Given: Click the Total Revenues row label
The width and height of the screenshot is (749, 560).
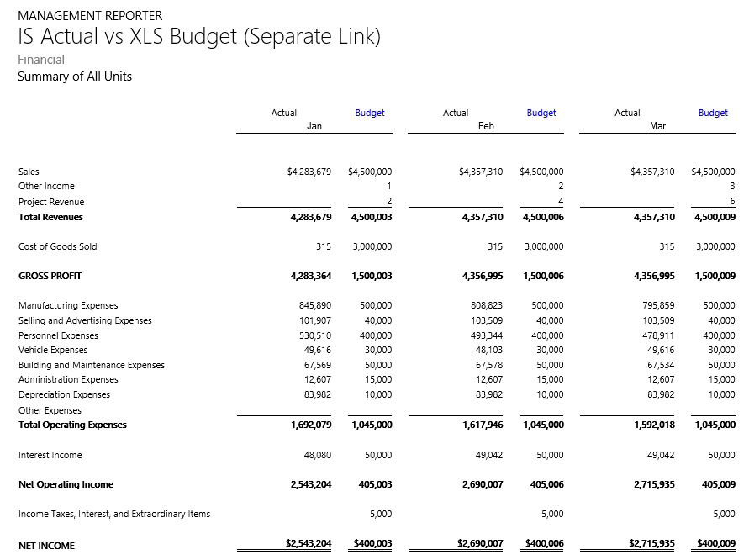Looking at the screenshot, I should click(50, 217).
